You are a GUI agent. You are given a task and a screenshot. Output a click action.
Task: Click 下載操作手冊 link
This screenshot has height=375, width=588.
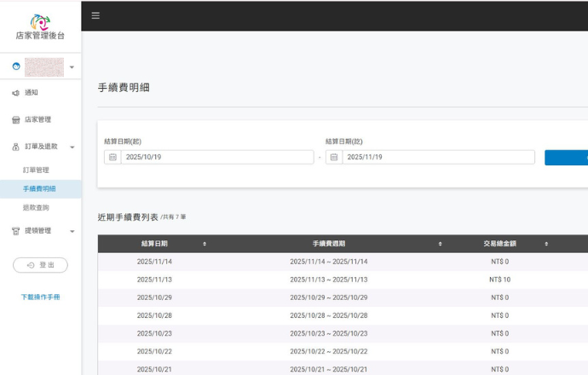(40, 297)
